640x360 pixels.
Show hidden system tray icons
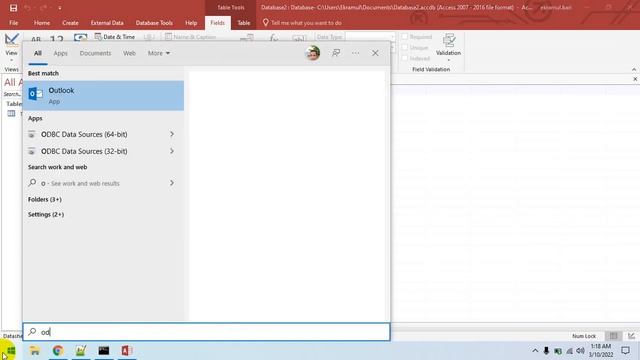pyautogui.click(x=535, y=351)
